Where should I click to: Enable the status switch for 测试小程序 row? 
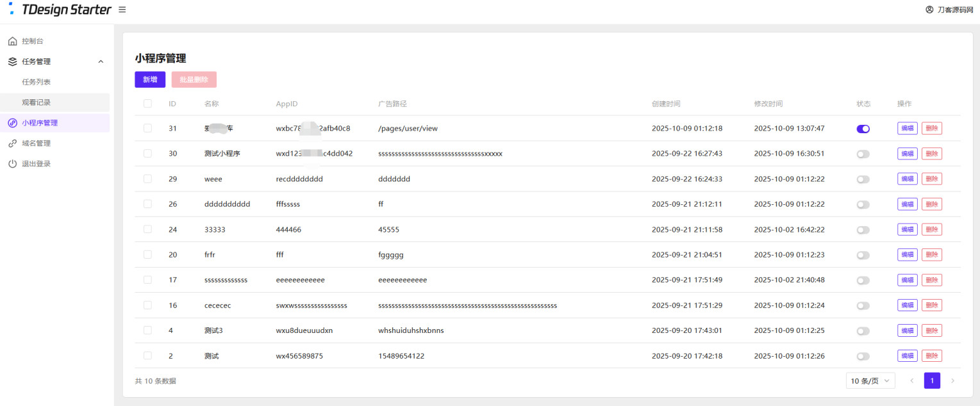pos(863,154)
